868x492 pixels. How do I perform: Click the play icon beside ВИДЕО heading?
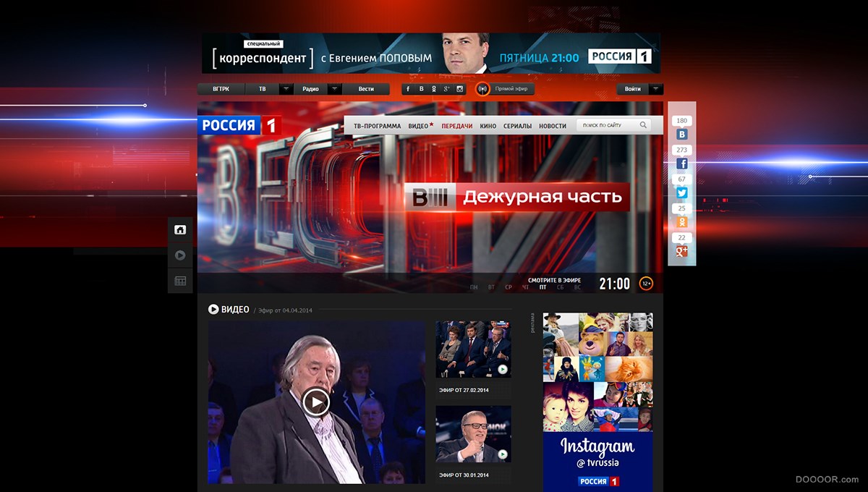click(x=213, y=310)
